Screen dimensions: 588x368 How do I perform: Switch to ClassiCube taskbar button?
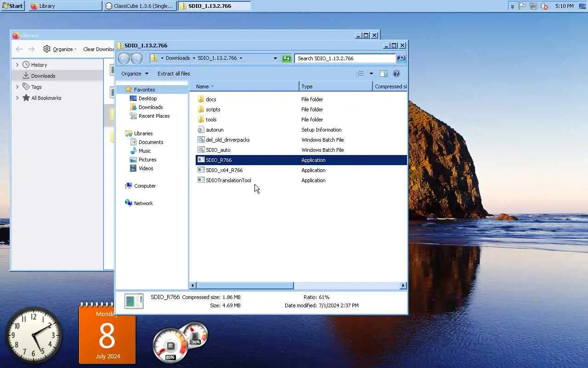(140, 6)
